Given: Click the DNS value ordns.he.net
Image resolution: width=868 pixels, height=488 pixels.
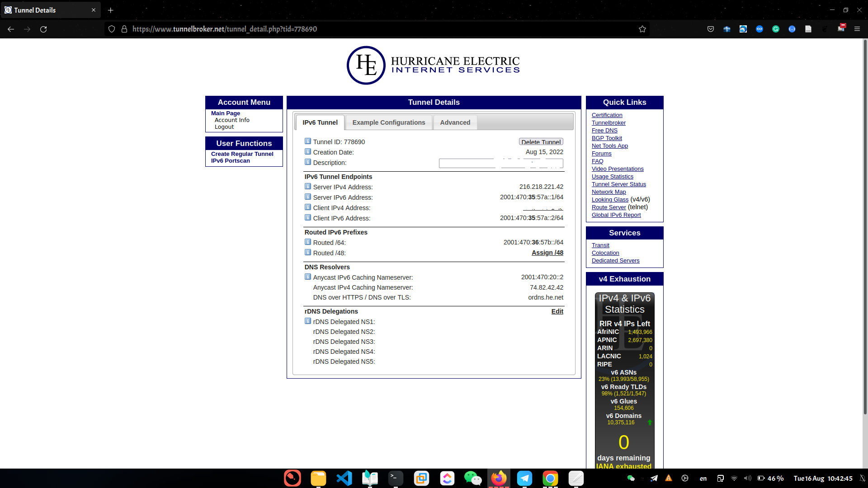Looking at the screenshot, I should pos(546,297).
